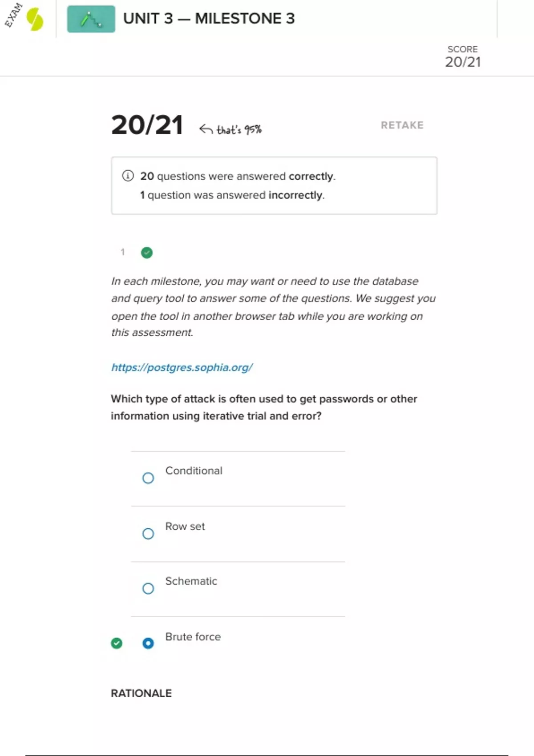Click the Brute force answer text

click(193, 637)
